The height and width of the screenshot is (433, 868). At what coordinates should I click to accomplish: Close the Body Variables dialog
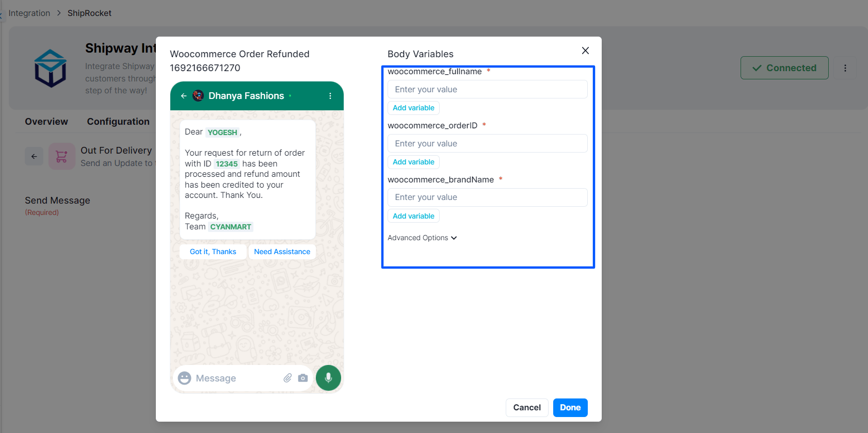tap(585, 51)
